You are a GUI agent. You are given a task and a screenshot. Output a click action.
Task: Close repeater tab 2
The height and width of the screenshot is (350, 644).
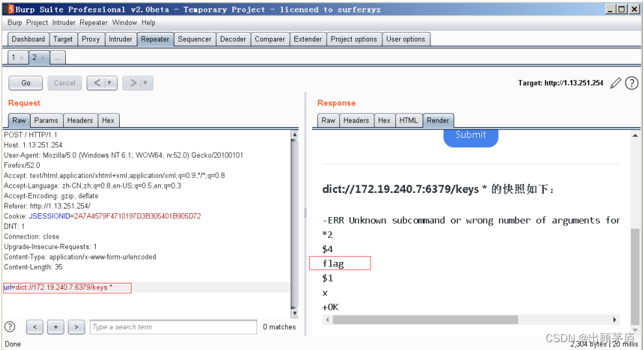click(x=43, y=57)
